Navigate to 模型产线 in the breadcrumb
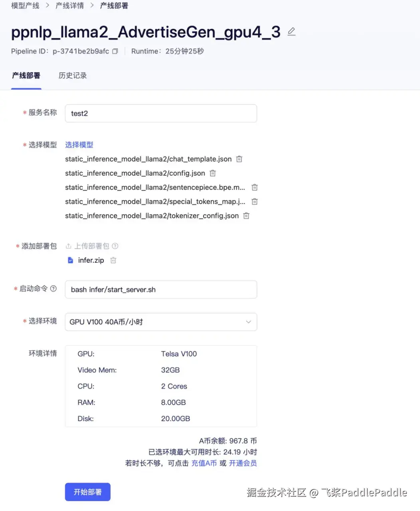The image size is (420, 511). tap(25, 6)
